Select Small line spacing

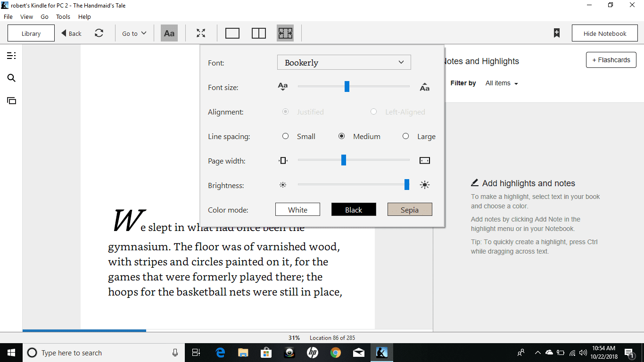pos(286,136)
